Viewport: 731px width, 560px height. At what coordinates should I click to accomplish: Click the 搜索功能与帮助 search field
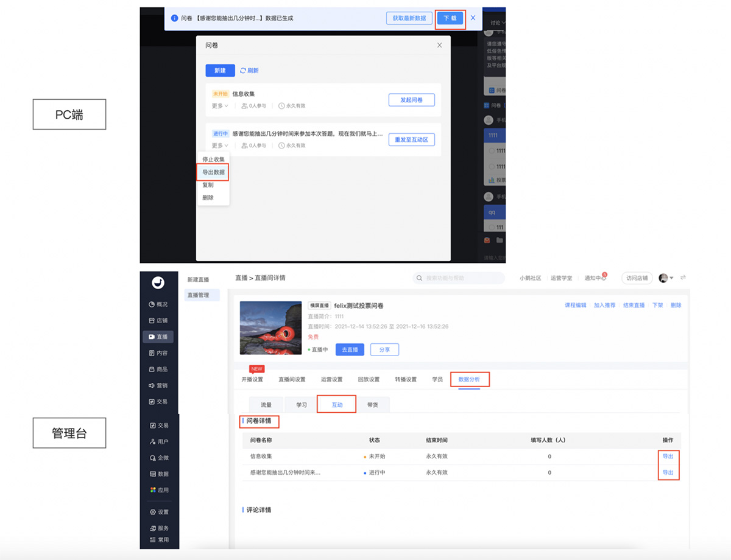[x=460, y=278]
